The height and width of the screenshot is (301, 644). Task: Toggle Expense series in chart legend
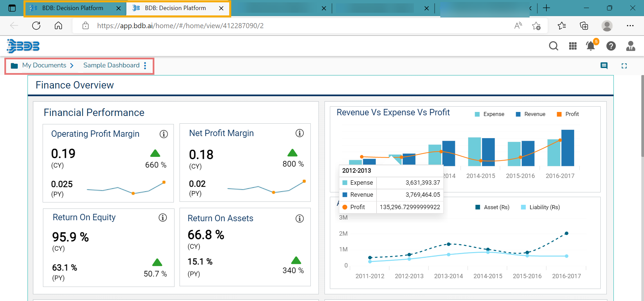click(490, 114)
